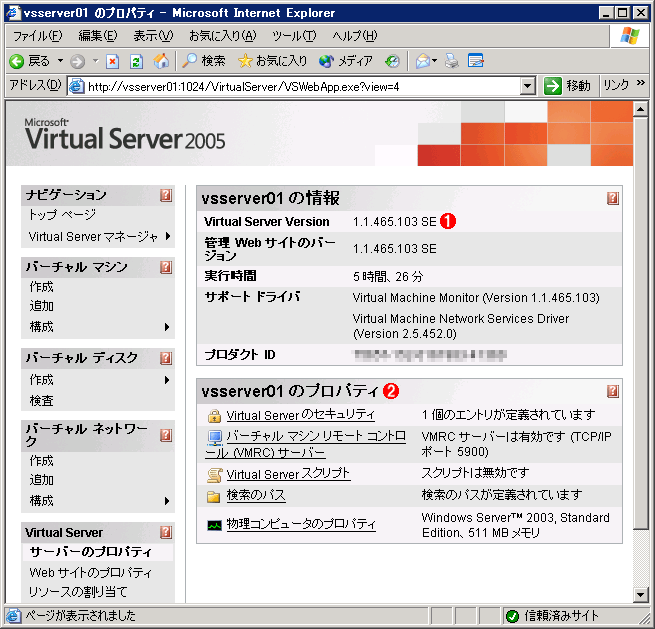The height and width of the screenshot is (629, 655).
Task: Click the page icon in address bar
Action: (76, 86)
